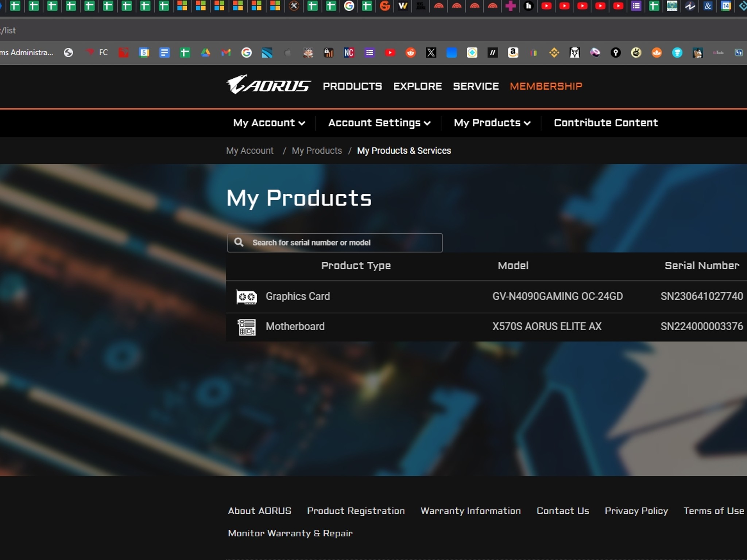Click the Graphics Card row icon
The height and width of the screenshot is (560, 747).
click(246, 297)
